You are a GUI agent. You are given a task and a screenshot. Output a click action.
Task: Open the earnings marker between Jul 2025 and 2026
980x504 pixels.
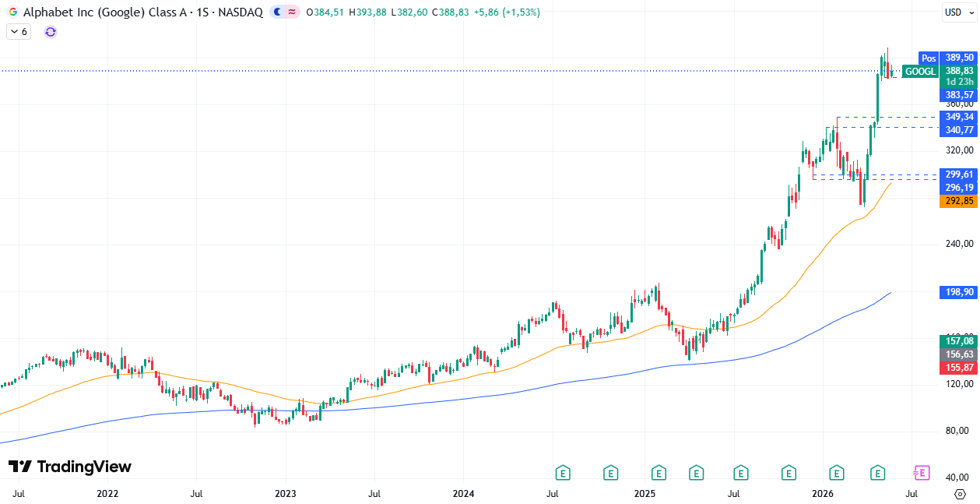[x=789, y=472]
